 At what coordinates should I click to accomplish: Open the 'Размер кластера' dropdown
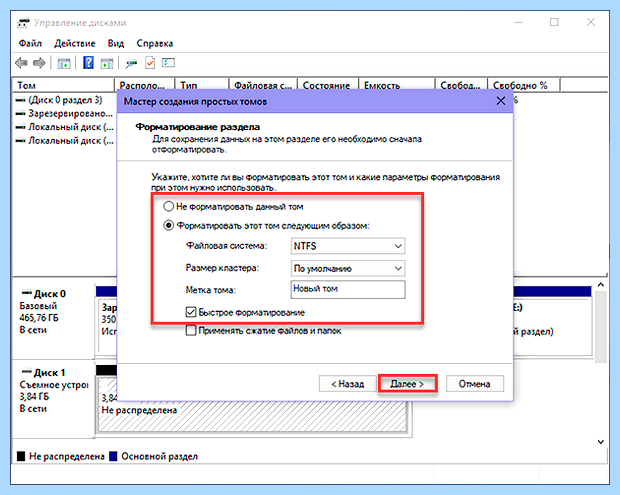point(348,268)
